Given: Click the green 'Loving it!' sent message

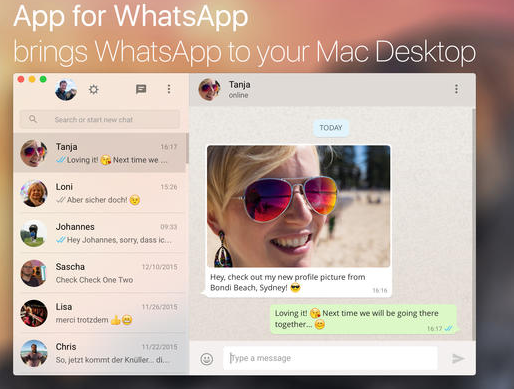Looking at the screenshot, I should [x=363, y=319].
